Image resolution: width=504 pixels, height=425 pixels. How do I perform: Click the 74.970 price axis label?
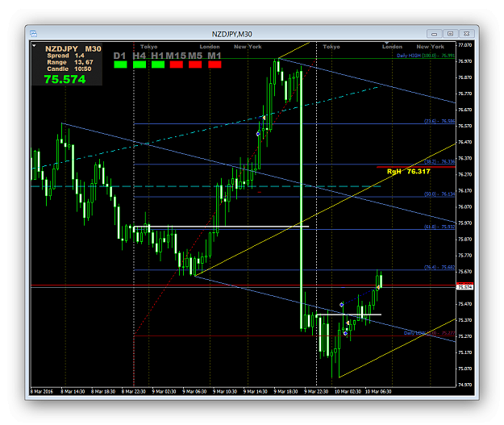point(464,385)
